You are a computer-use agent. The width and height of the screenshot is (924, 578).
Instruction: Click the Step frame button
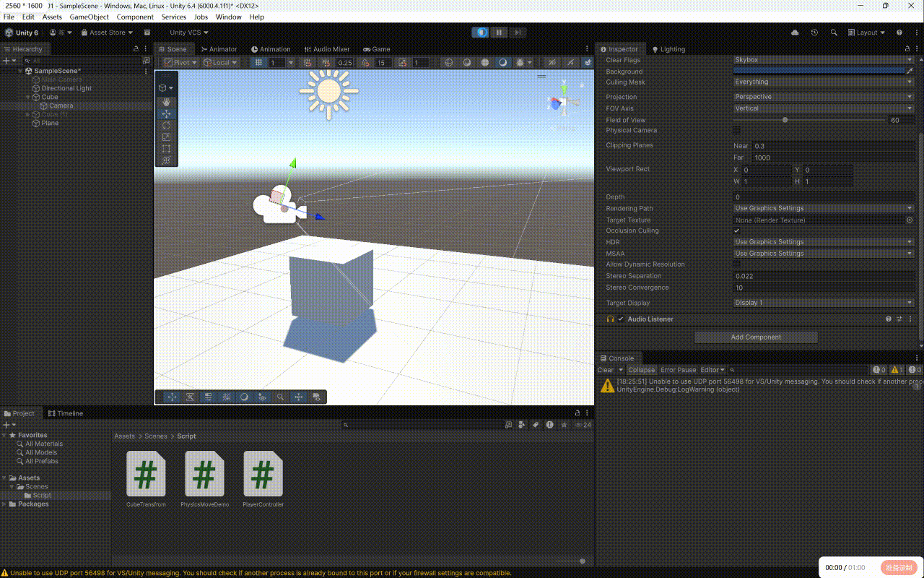tap(518, 33)
